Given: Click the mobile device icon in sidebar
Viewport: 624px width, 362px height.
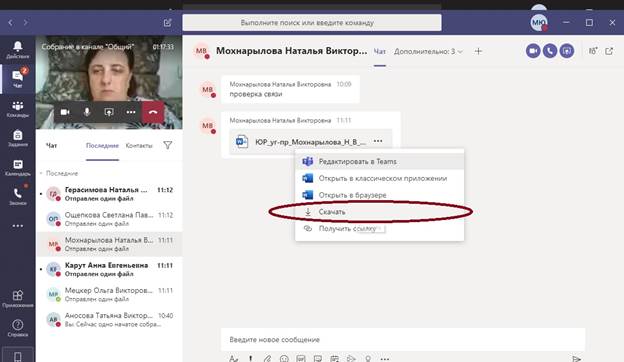Looking at the screenshot, I should pos(18,356).
